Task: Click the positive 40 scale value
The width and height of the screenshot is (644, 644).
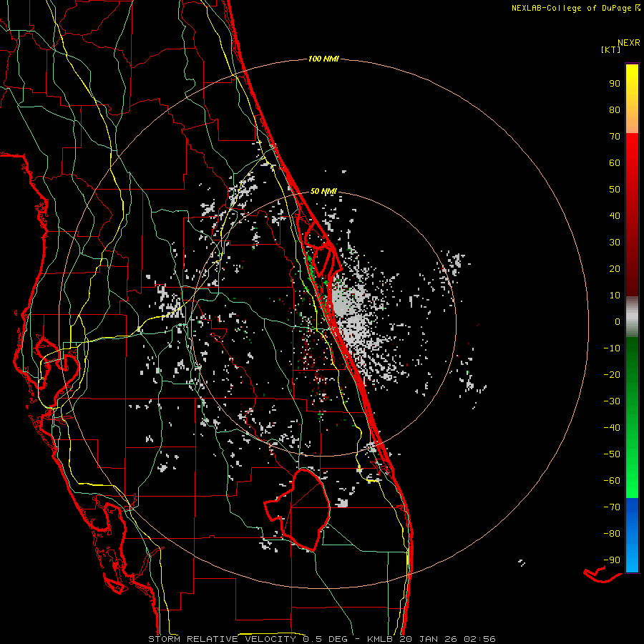Action: 615,216
